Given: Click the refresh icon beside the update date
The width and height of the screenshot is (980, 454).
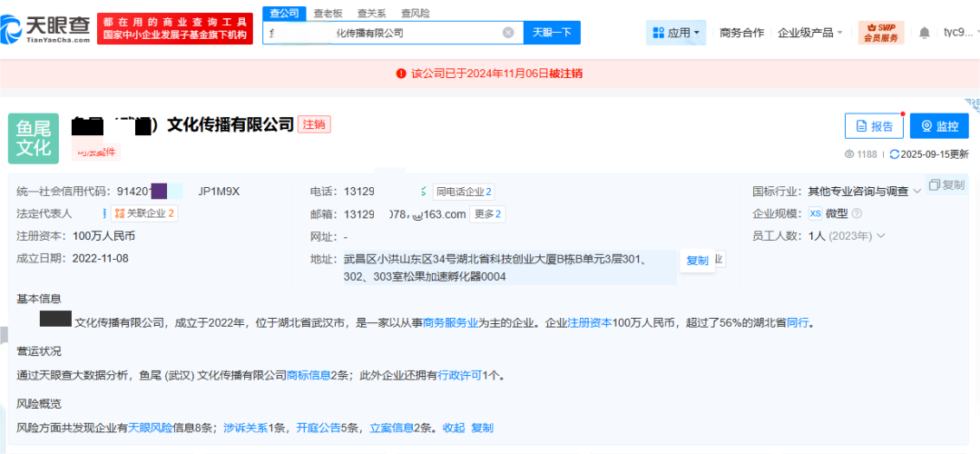Looking at the screenshot, I should point(895,154).
